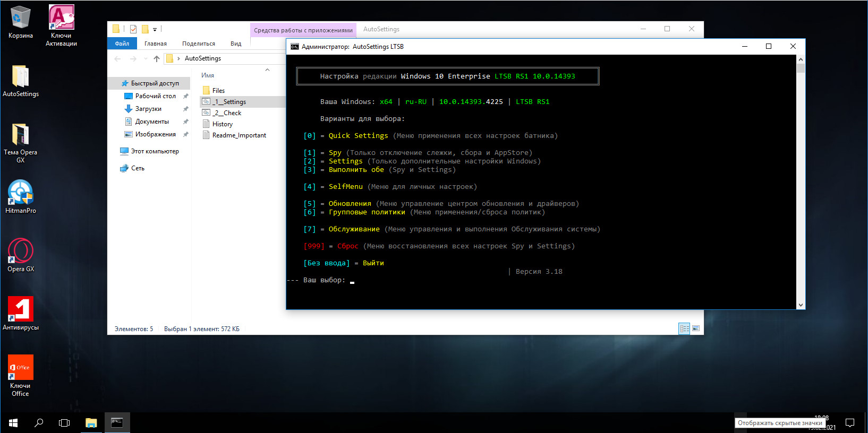Select the Readme_Important file
This screenshot has width=868, height=433.
[x=239, y=135]
